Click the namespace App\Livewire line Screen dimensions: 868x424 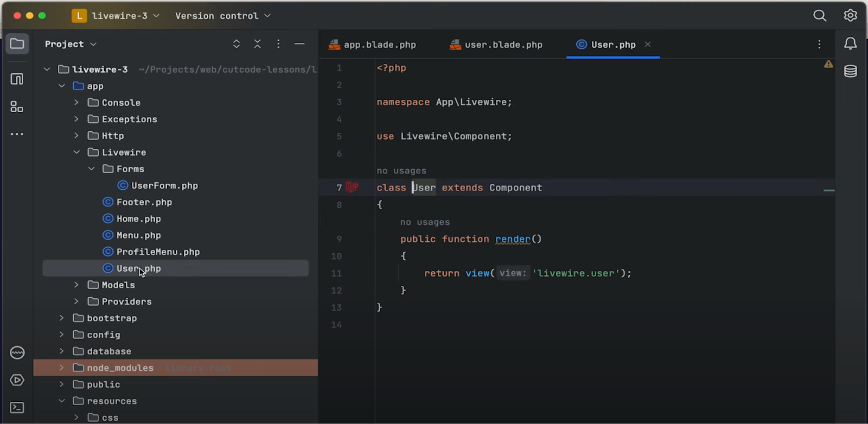[444, 102]
